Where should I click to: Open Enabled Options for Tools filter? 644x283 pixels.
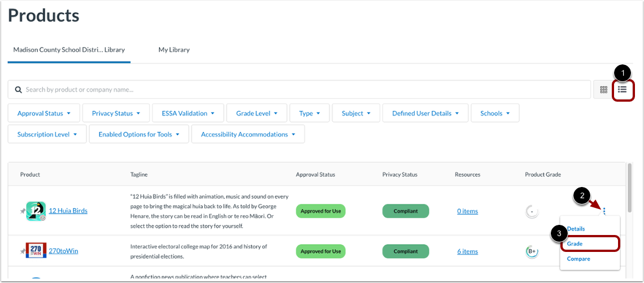pyautogui.click(x=139, y=134)
